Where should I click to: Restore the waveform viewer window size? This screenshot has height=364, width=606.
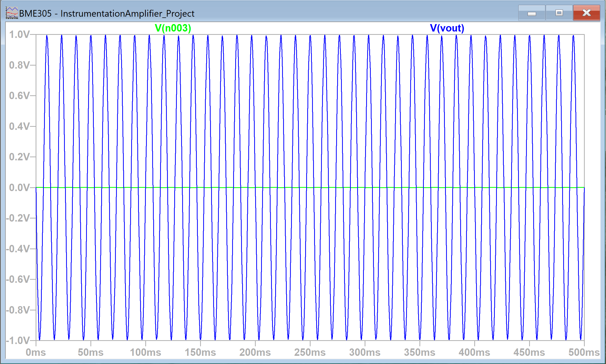[559, 13]
